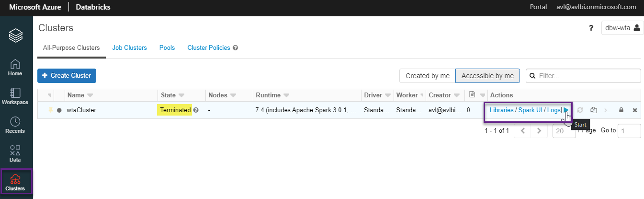Screen dimensions: 644x199
Task: Open cluster permissions via the lock icon
Action: pyautogui.click(x=621, y=110)
